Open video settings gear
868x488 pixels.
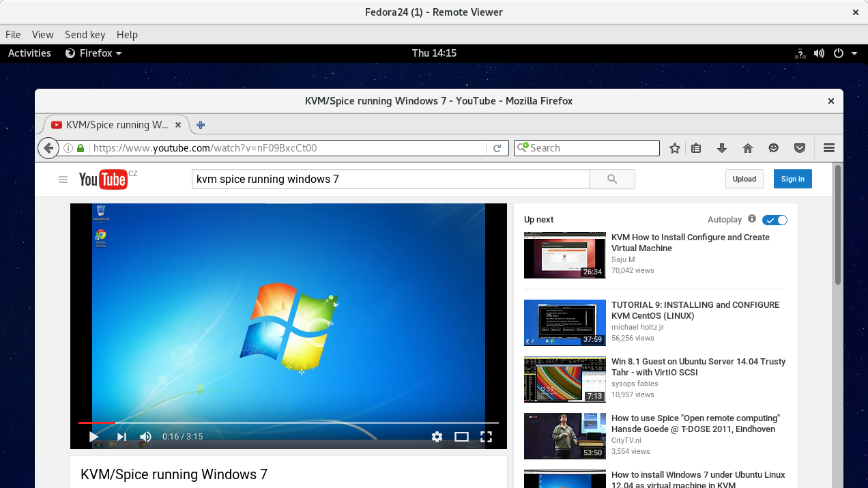coord(437,437)
